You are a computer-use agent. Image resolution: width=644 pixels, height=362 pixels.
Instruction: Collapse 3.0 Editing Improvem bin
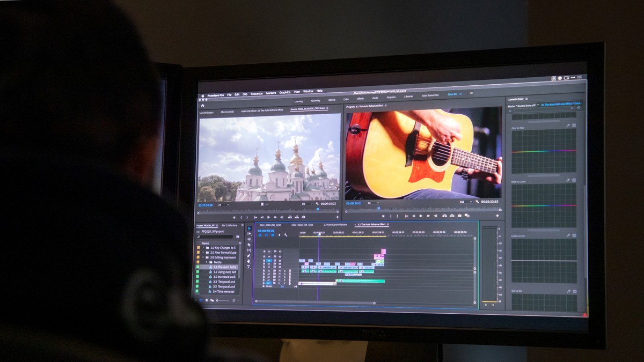click(203, 257)
